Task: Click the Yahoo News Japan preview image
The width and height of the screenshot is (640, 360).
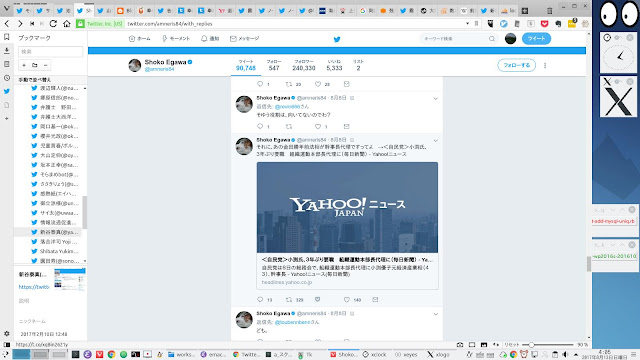Action: point(347,207)
